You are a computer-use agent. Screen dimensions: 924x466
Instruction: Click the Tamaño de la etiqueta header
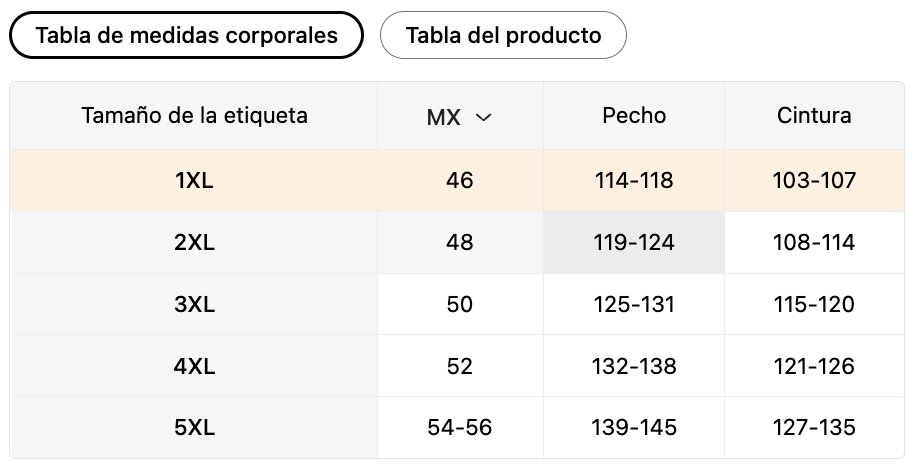point(194,115)
